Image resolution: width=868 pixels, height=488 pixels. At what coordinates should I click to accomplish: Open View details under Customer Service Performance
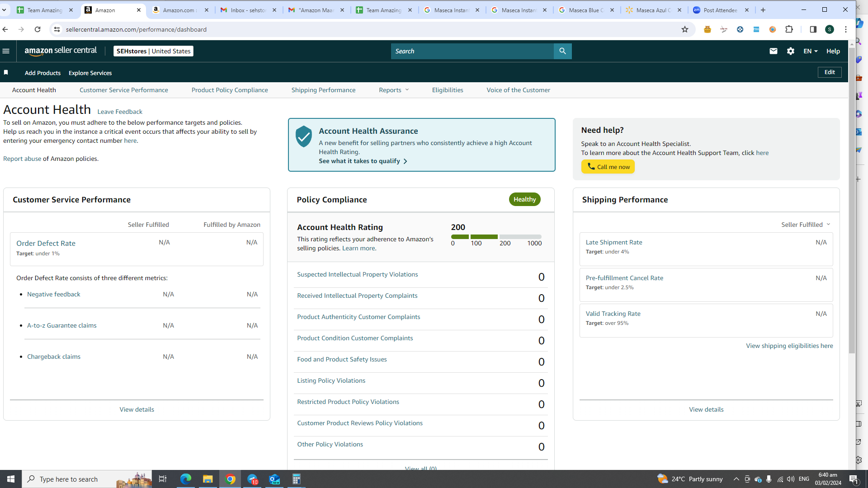[x=137, y=409]
